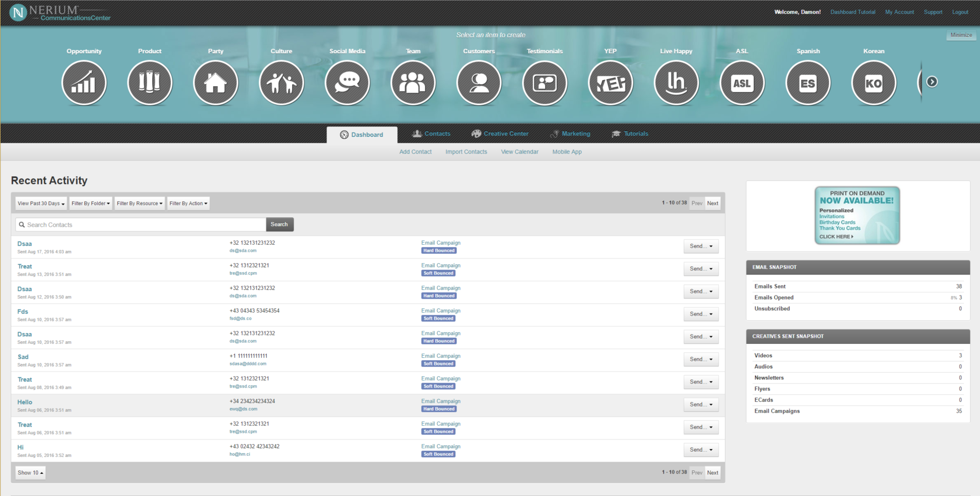Open the Testimonials icon
The width and height of the screenshot is (980, 496).
tap(545, 83)
